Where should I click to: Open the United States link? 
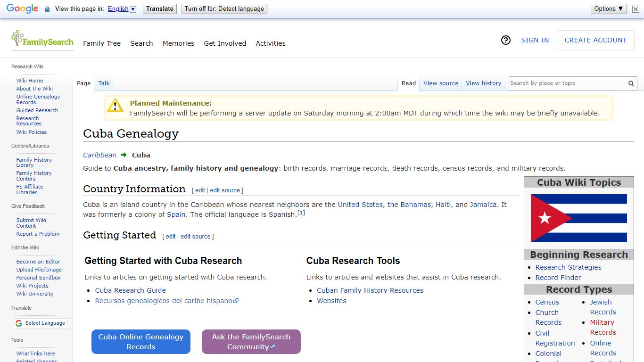(360, 205)
